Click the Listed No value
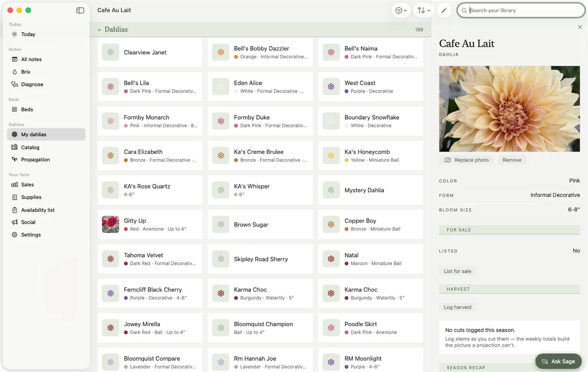Screen dimensions: 588x372 click(576, 251)
